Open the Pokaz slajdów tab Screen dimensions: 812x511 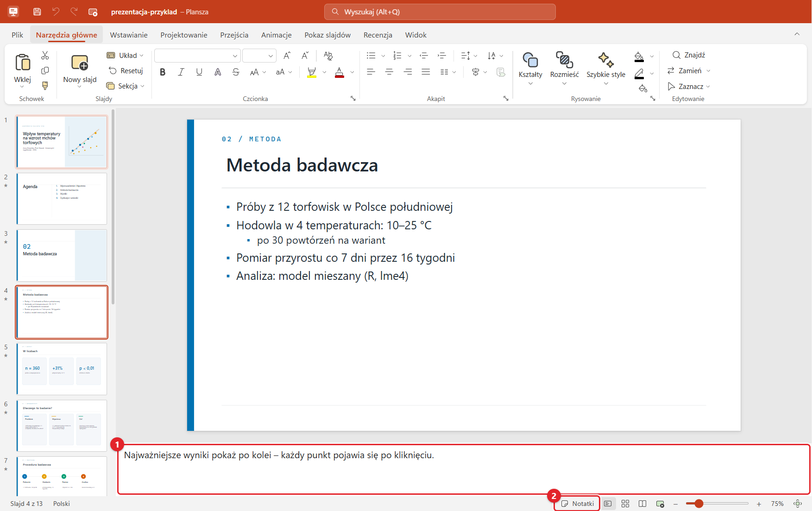[x=327, y=35]
